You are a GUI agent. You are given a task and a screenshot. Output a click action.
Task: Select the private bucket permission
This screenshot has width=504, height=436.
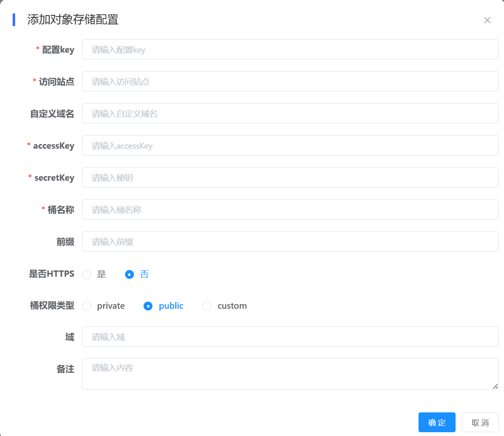pos(87,306)
